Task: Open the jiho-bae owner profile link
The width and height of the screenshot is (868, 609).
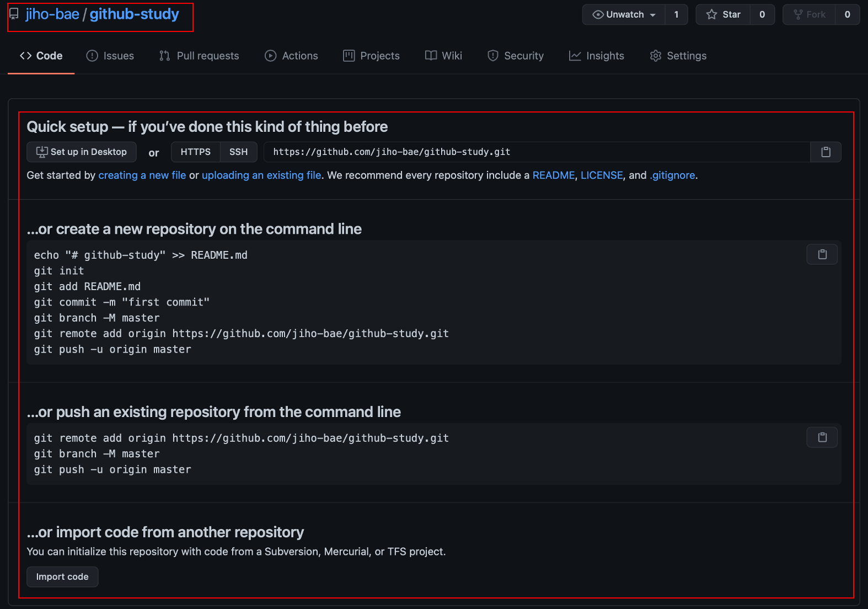Action: pyautogui.click(x=52, y=14)
